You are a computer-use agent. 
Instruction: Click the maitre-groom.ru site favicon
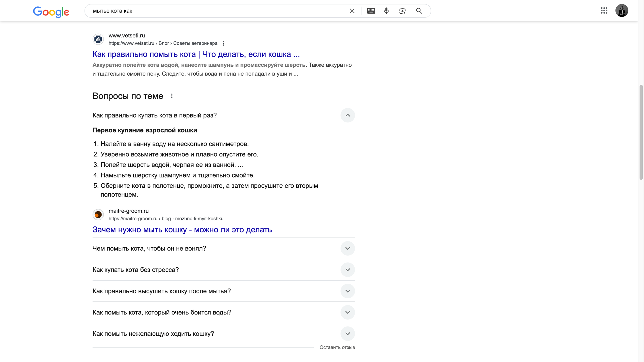[x=98, y=215]
